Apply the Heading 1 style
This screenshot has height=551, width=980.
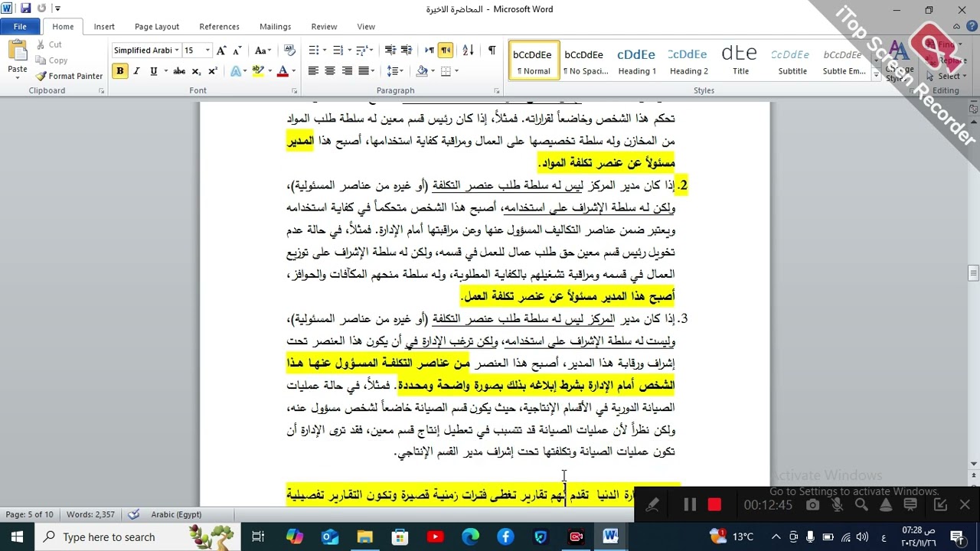[x=637, y=61]
